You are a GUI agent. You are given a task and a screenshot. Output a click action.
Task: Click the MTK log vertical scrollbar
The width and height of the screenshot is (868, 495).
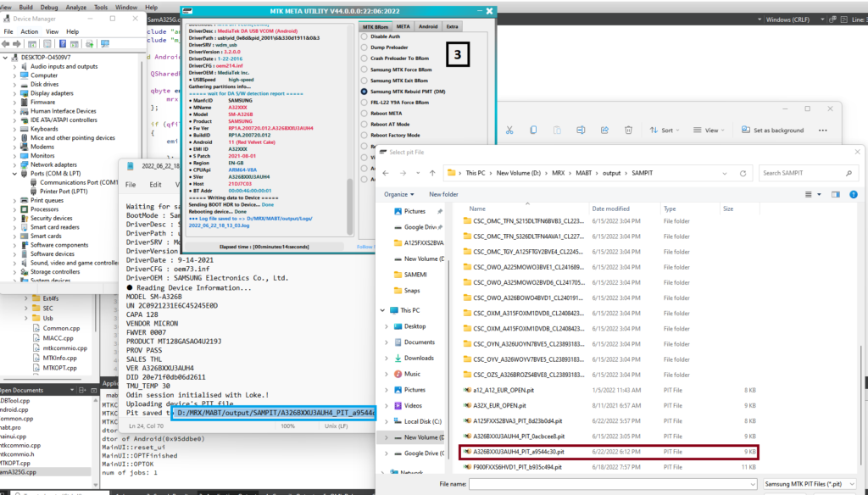(x=349, y=206)
